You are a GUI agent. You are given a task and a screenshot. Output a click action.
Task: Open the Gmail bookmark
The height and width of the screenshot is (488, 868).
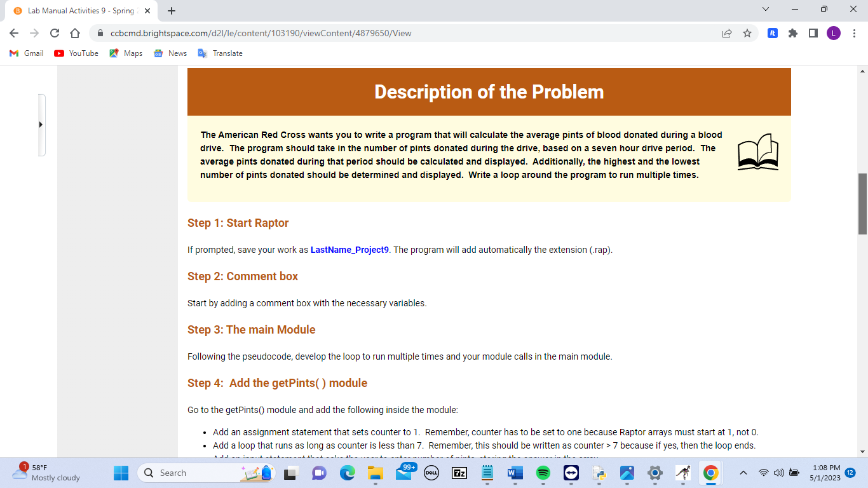27,53
